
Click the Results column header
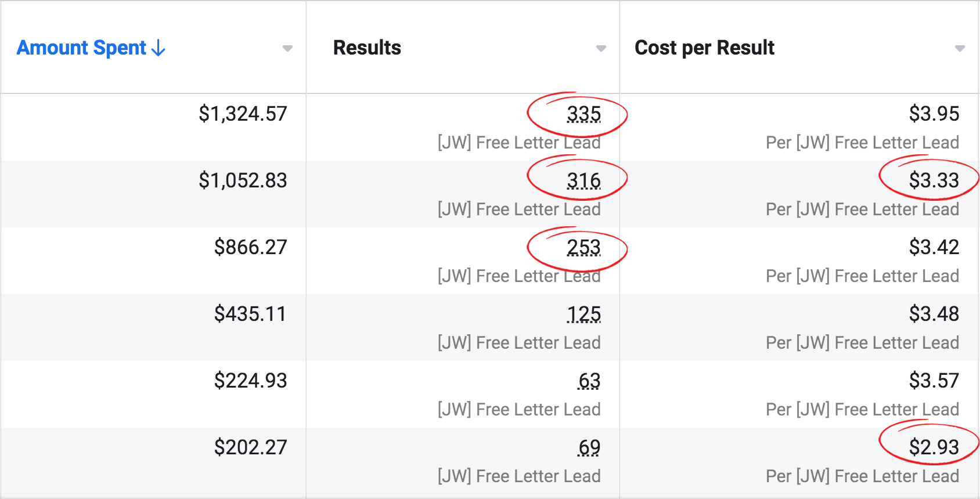(367, 48)
